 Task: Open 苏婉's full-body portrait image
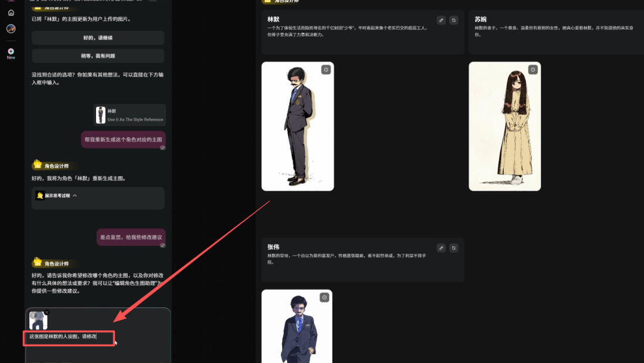pos(504,126)
